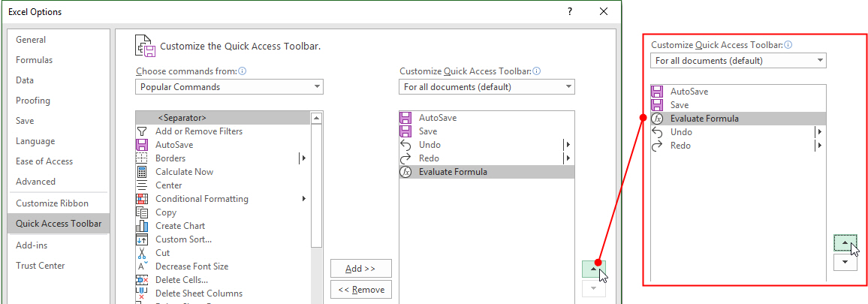Select the Quick Access Toolbar category
The height and width of the screenshot is (304, 868).
click(59, 224)
